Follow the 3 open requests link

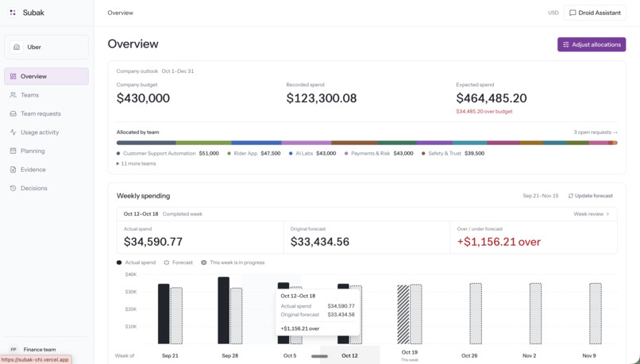click(596, 132)
